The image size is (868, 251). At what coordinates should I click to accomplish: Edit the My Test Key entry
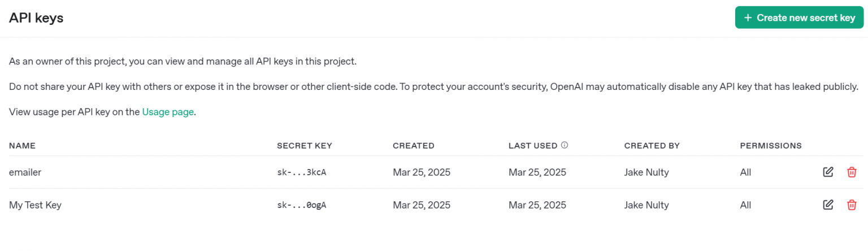pyautogui.click(x=828, y=205)
